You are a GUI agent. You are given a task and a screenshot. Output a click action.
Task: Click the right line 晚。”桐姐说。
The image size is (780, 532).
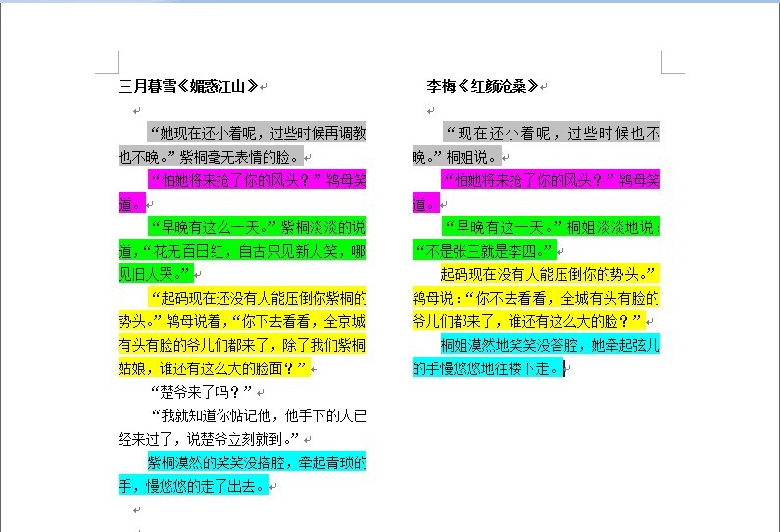coord(457,157)
